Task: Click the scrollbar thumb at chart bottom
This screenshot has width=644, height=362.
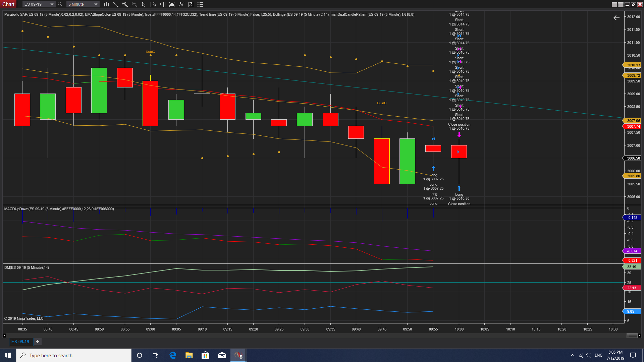Action: (632, 336)
